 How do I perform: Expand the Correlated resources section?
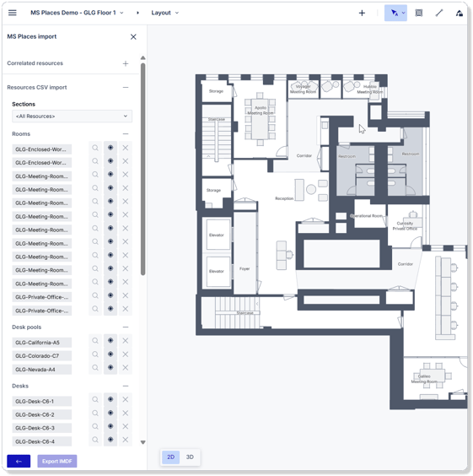[x=126, y=63]
